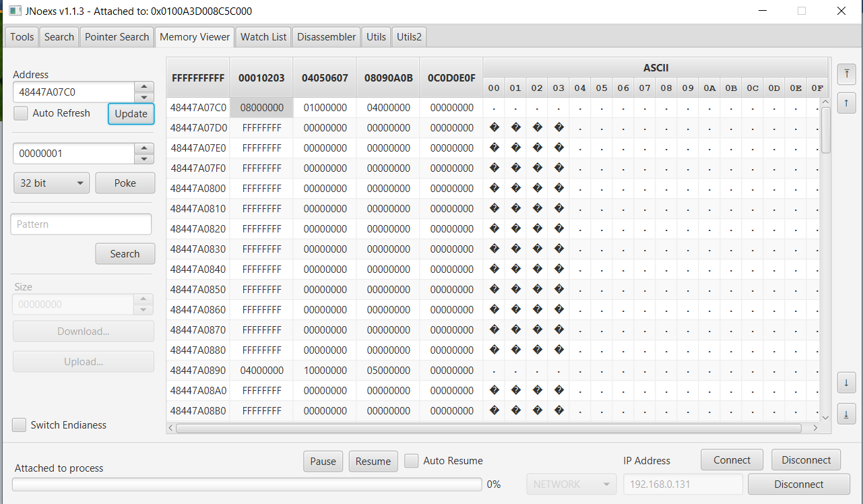
Task: Select cell 04000000 in row 48447A0890
Action: pyautogui.click(x=261, y=371)
